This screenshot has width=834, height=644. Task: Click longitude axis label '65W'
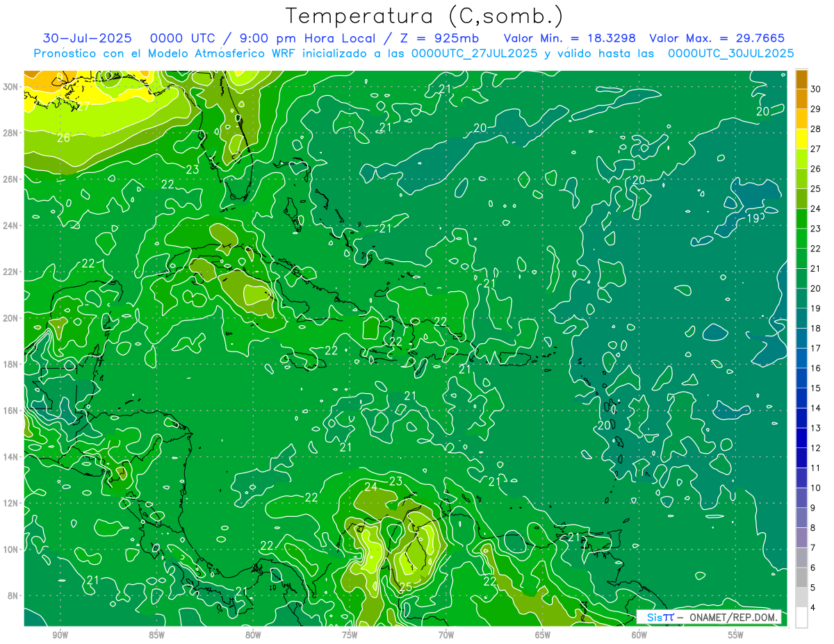pos(543,635)
